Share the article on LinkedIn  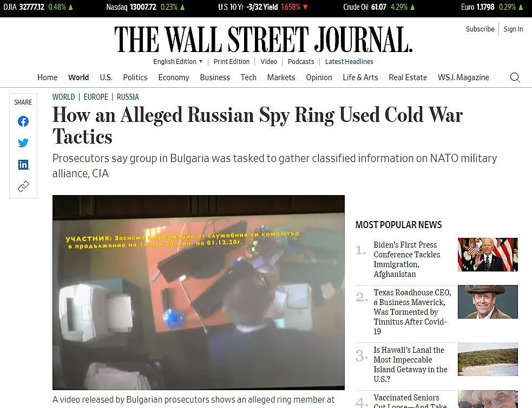tap(23, 164)
